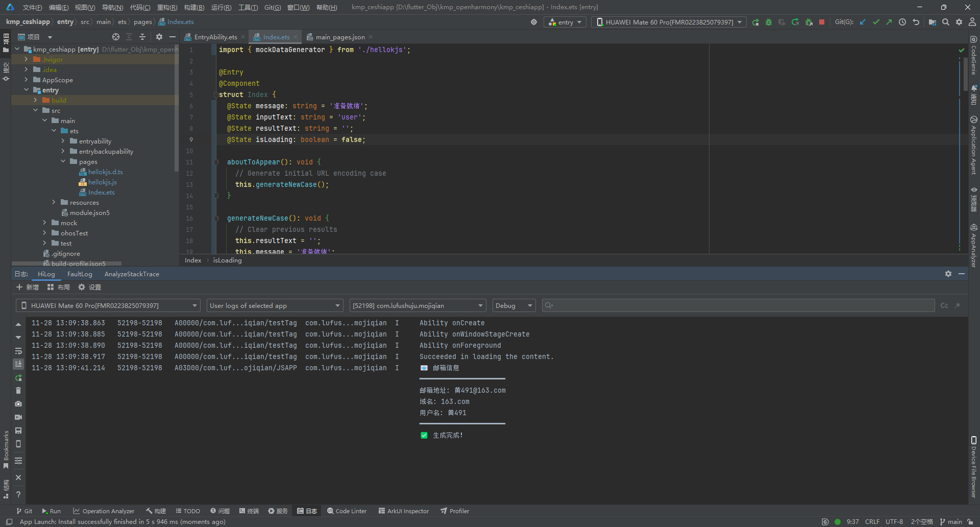The height and width of the screenshot is (527, 980).
Task: Open Device File Browser side panel
Action: pyautogui.click(x=973, y=467)
